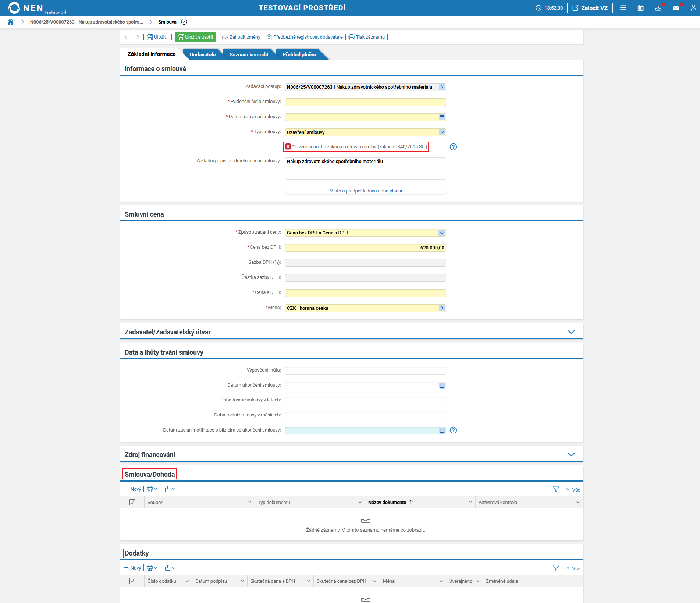Open the downloads icon in header

(x=658, y=8)
